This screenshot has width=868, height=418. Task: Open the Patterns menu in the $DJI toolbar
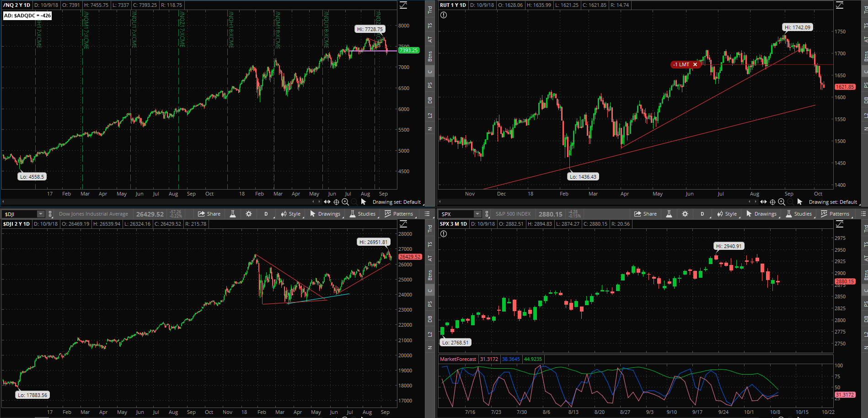click(399, 214)
